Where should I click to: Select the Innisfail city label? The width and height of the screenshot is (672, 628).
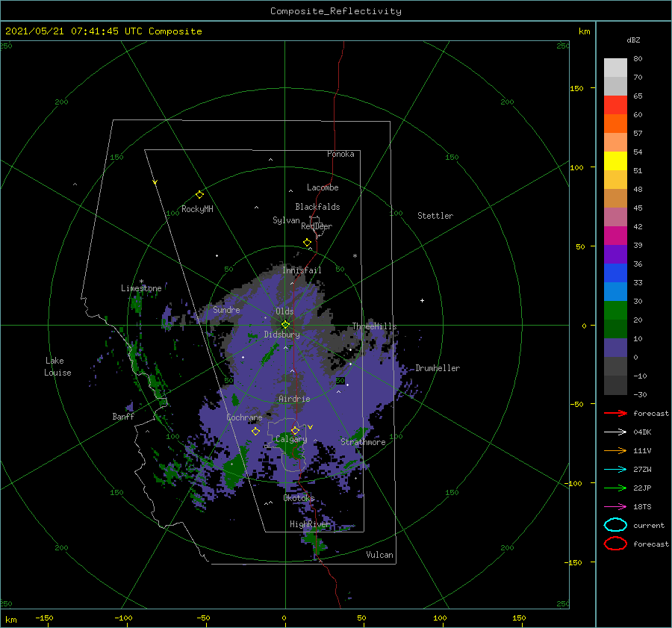click(x=302, y=270)
